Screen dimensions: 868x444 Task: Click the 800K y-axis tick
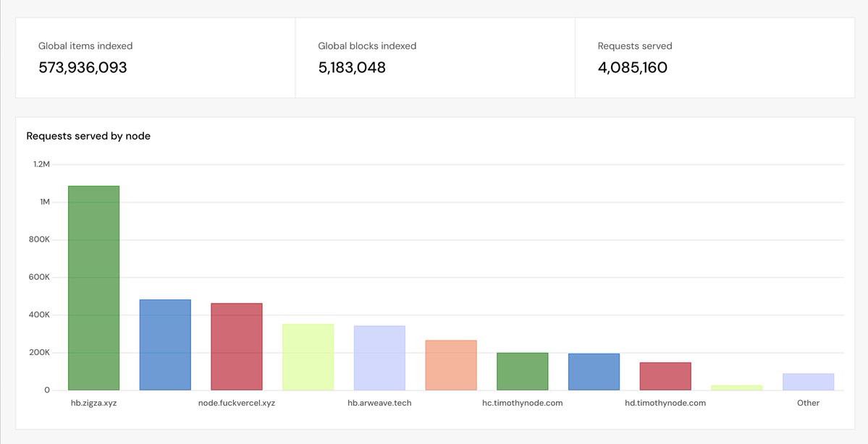(39, 239)
